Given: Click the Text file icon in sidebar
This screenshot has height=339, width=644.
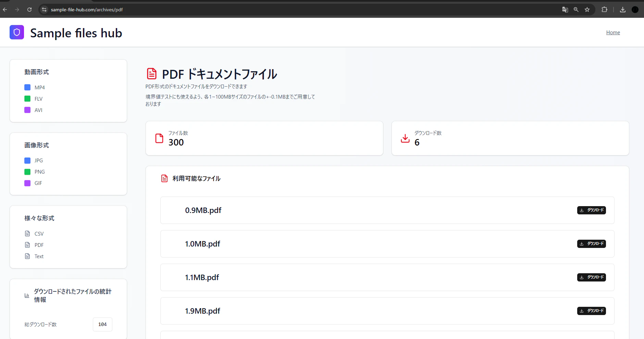Looking at the screenshot, I should [27, 256].
